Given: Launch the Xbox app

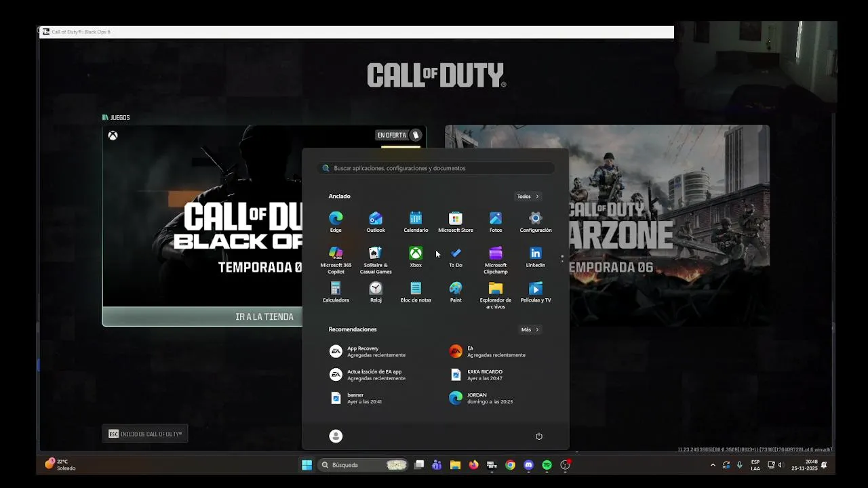Looking at the screenshot, I should 416,257.
